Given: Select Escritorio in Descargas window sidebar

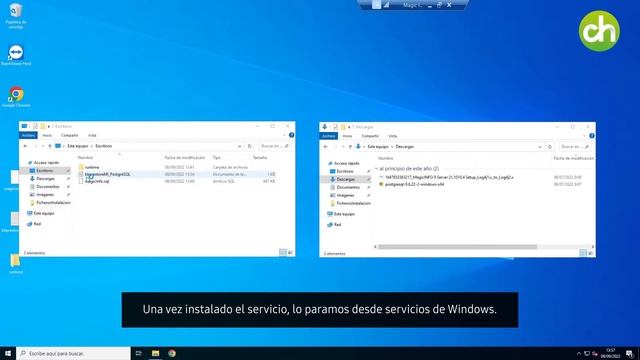Looking at the screenshot, I should coord(345,171).
